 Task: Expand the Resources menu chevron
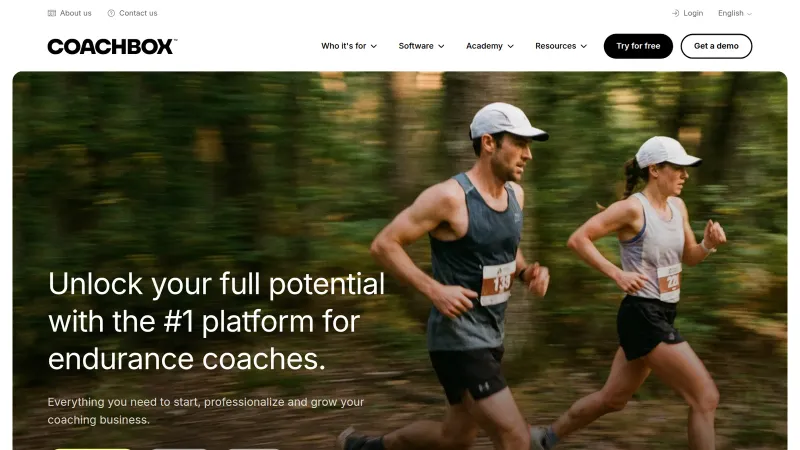[x=584, y=46]
